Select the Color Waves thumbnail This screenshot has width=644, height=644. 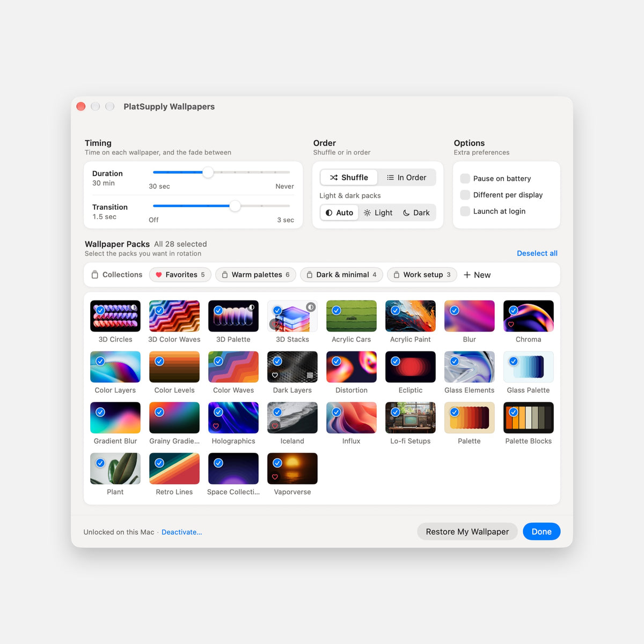coord(233,367)
